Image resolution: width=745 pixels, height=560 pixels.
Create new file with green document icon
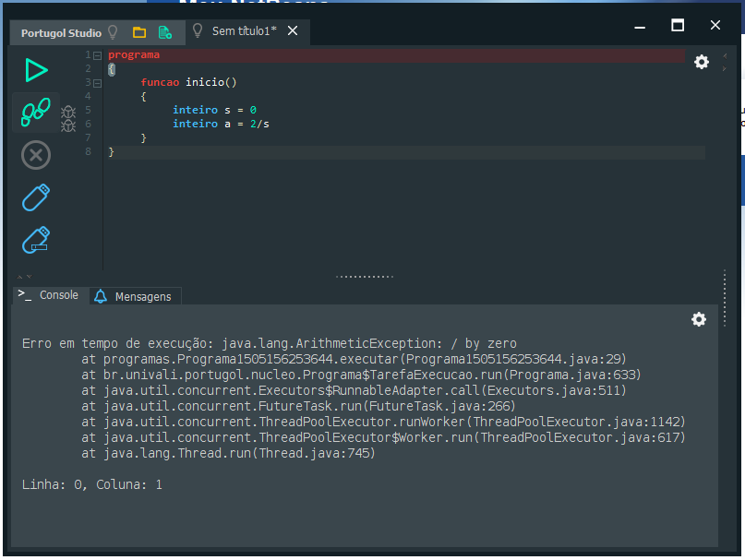click(165, 32)
